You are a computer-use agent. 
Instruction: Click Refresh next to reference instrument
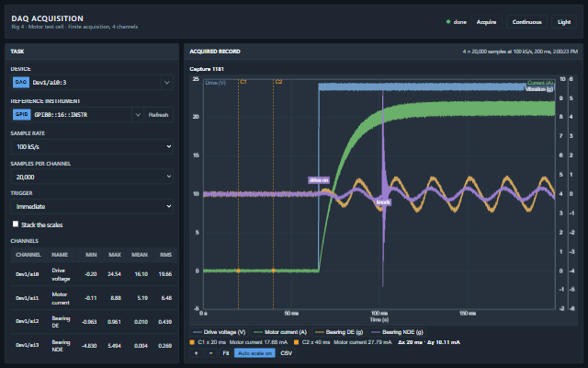tap(158, 114)
